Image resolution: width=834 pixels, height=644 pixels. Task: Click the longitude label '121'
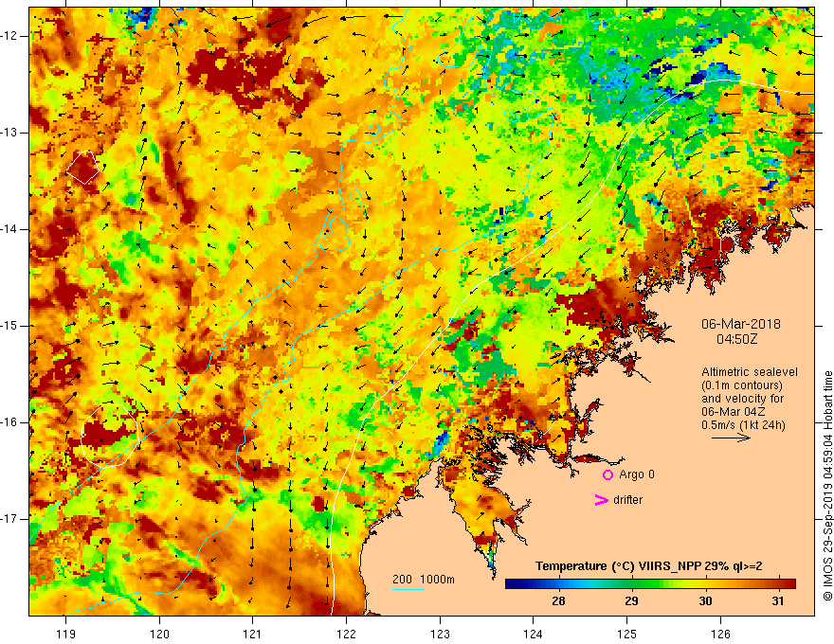[x=253, y=634]
